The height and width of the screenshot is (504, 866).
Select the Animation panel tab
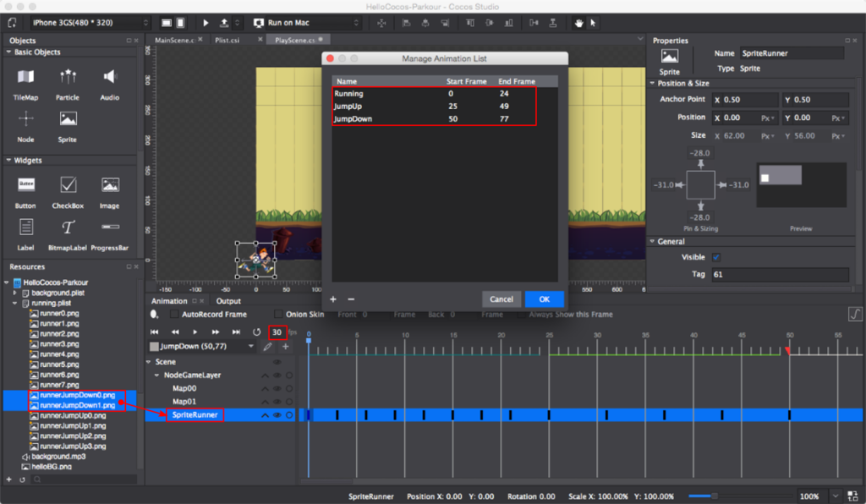tap(169, 301)
